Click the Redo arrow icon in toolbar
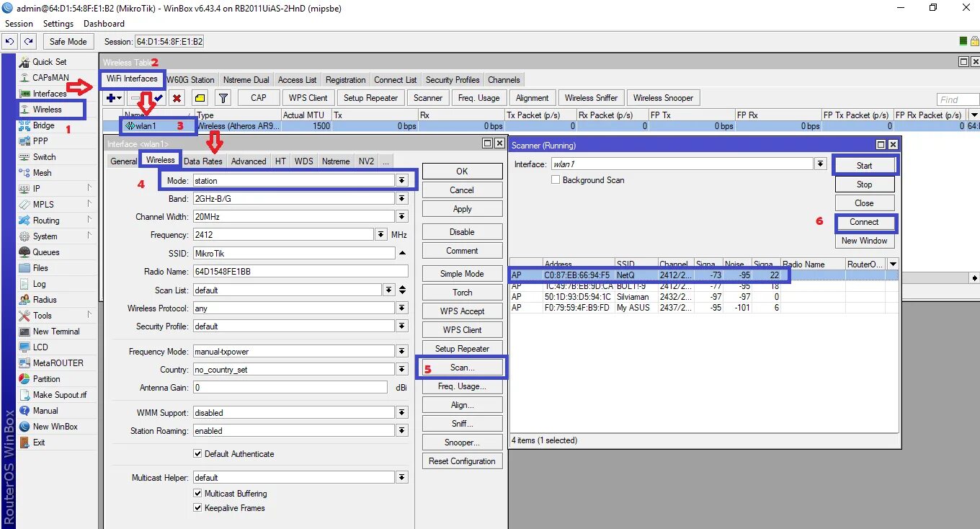Screen dimensions: 980x529 click(x=27, y=42)
